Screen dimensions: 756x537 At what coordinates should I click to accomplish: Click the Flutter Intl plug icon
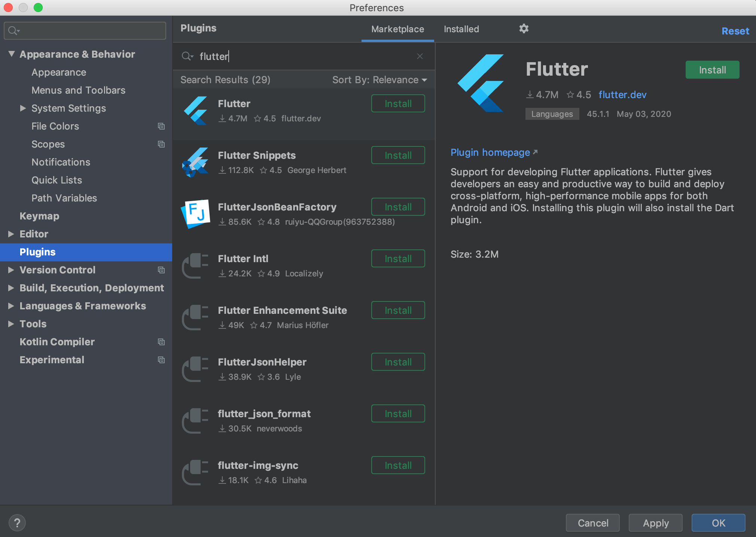point(195,266)
